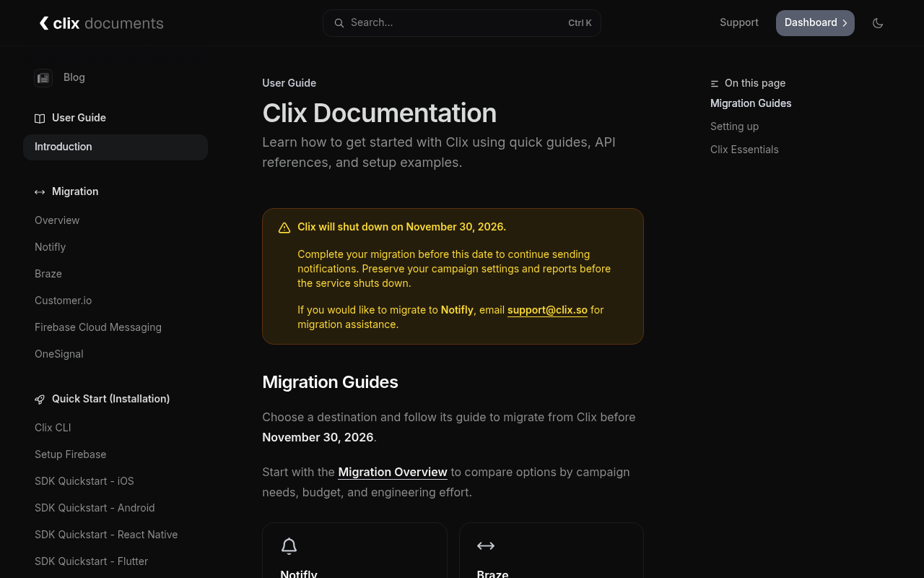Click the Migration Guides heading

click(x=330, y=382)
